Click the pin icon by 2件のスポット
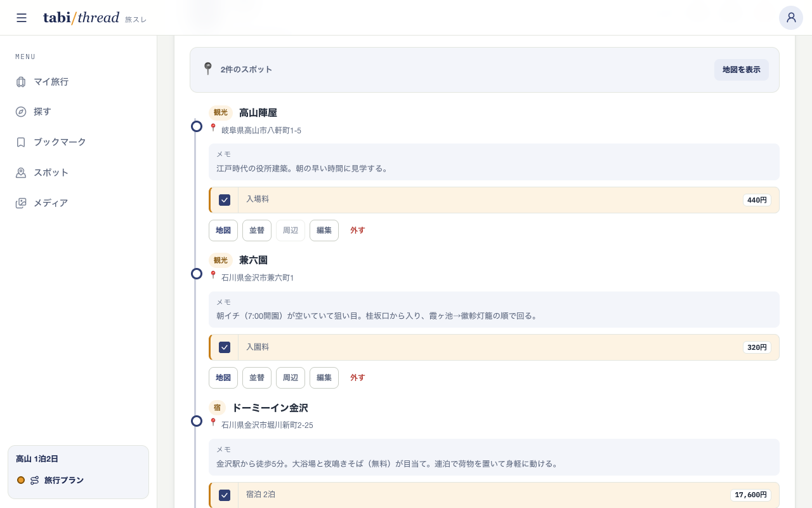Image resolution: width=812 pixels, height=508 pixels. (x=207, y=69)
